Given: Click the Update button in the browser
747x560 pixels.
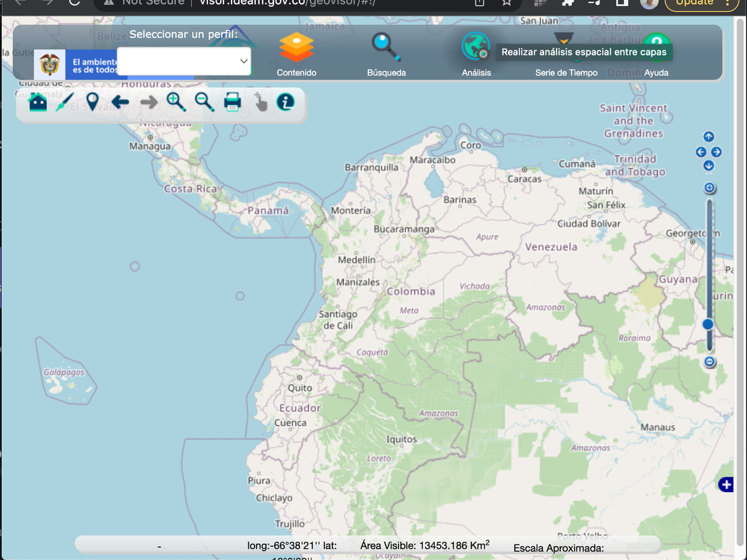Looking at the screenshot, I should tap(701, 2).
